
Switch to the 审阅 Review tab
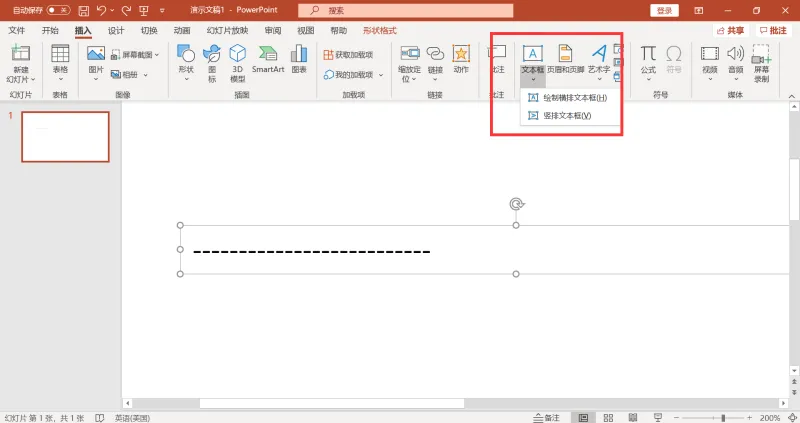pyautogui.click(x=273, y=31)
